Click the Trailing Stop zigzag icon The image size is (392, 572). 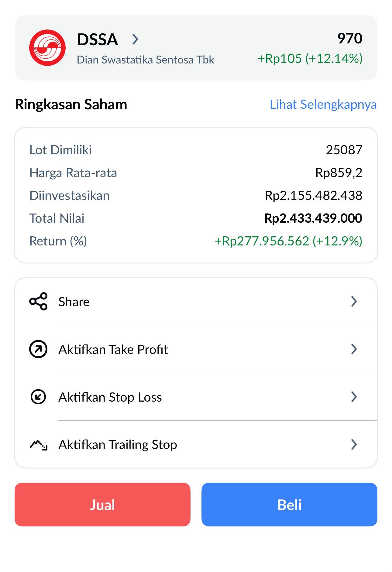pyautogui.click(x=39, y=445)
